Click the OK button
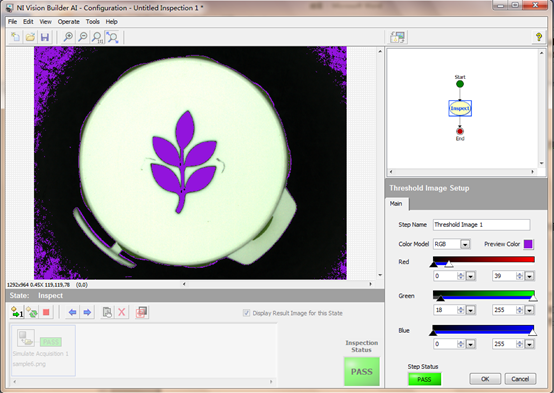 (485, 379)
